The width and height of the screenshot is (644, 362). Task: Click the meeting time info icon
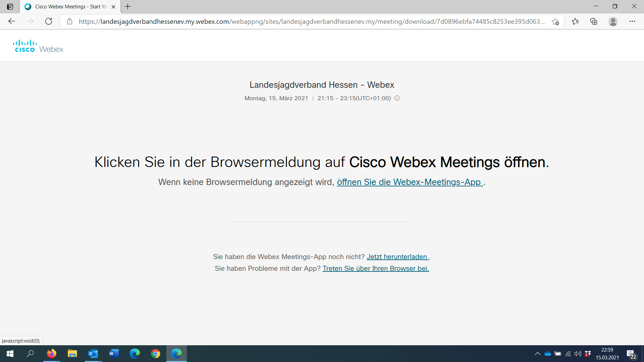coord(397,98)
